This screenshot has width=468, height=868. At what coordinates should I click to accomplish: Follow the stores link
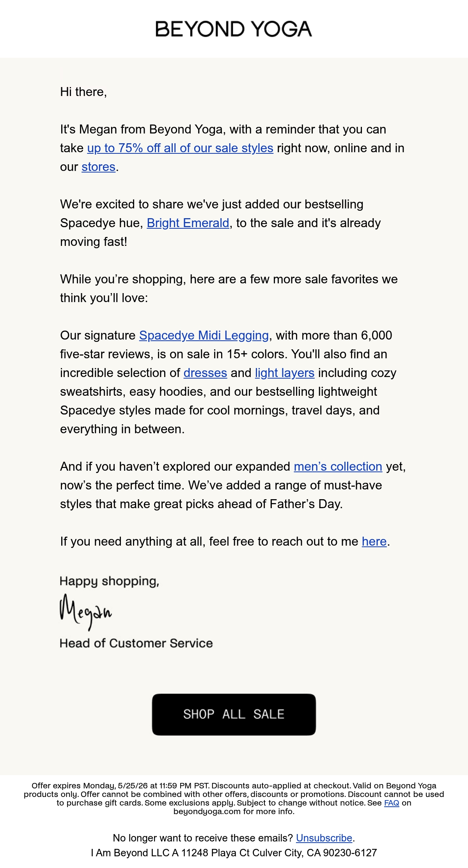pyautogui.click(x=98, y=167)
